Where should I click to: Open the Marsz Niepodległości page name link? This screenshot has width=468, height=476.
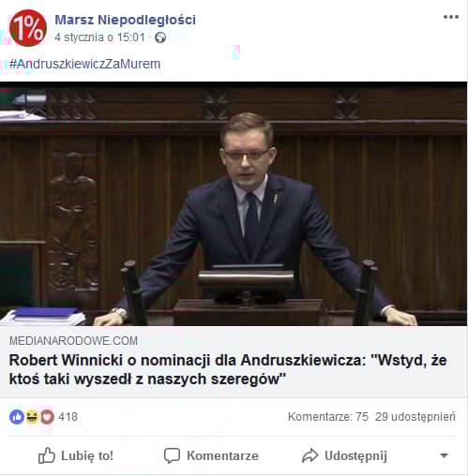click(126, 20)
